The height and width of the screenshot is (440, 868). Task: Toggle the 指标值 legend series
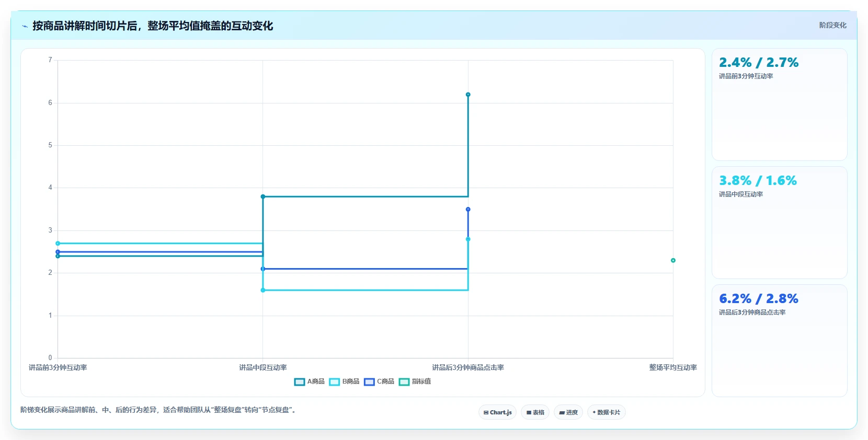[415, 381]
